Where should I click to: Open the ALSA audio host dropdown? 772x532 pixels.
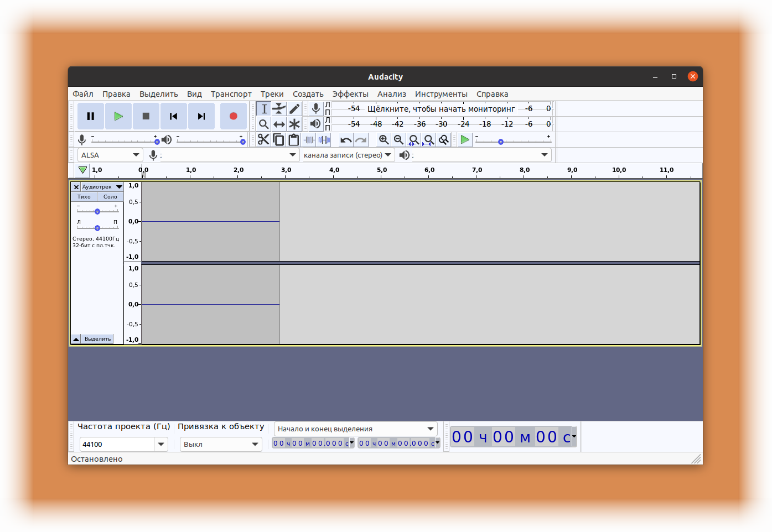(x=110, y=155)
